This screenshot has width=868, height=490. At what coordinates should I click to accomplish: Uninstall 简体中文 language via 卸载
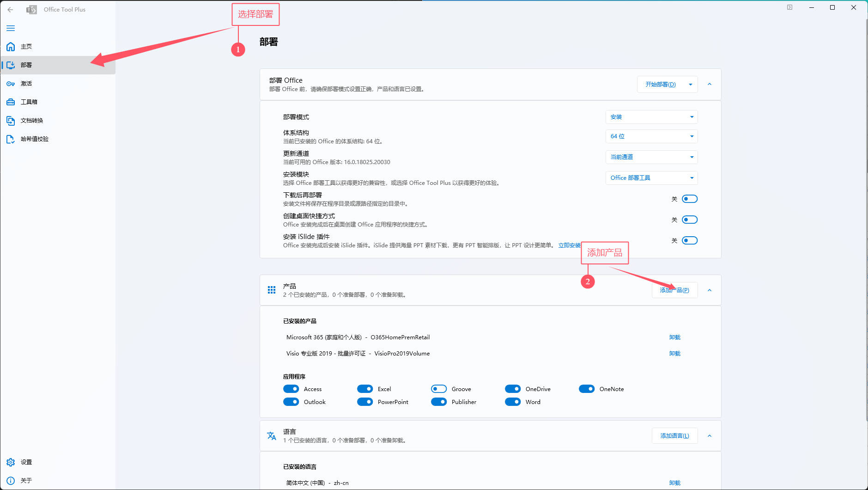pos(675,483)
